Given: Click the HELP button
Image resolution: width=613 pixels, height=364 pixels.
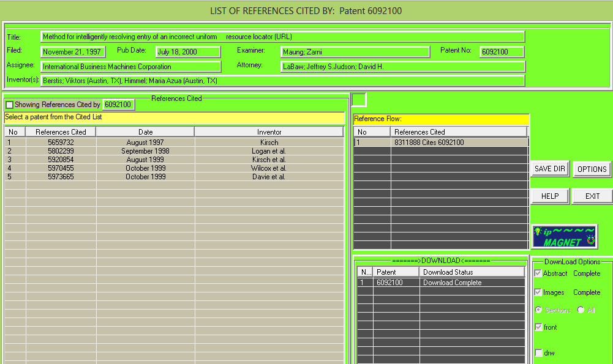Looking at the screenshot, I should tap(550, 196).
